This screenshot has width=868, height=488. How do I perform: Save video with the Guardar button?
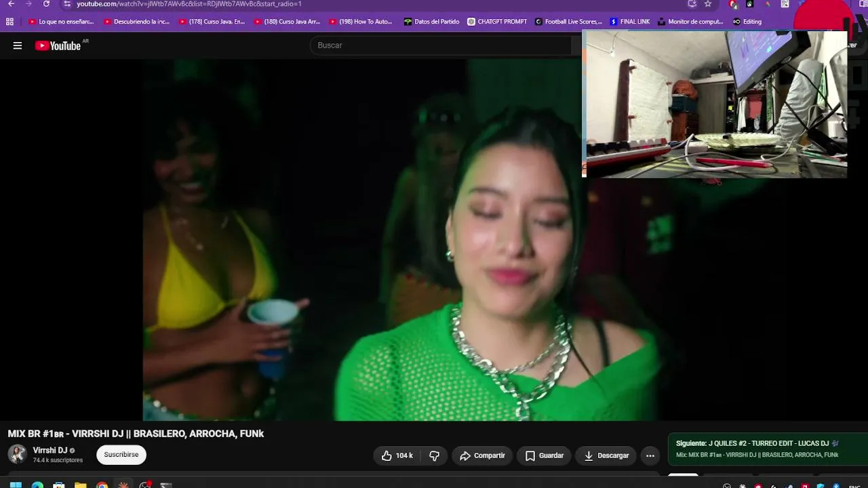[x=545, y=455]
